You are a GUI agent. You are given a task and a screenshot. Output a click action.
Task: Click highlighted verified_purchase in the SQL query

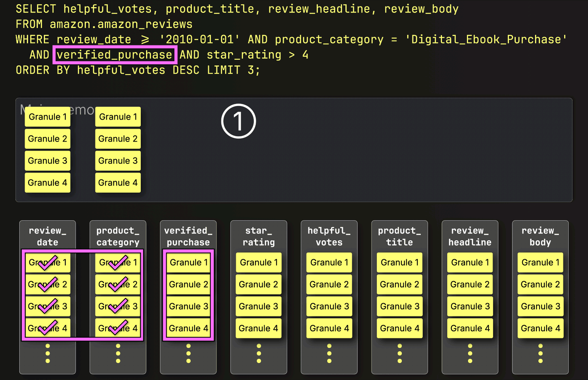pyautogui.click(x=115, y=55)
